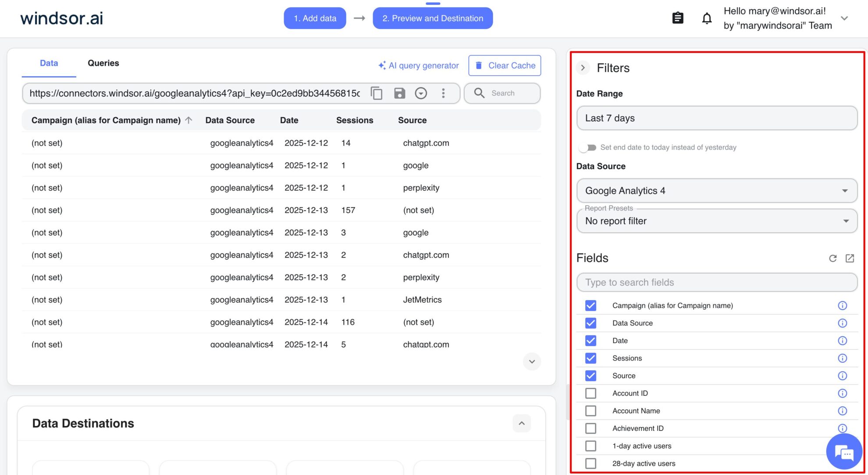Uncheck the Sessions field checkbox
The width and height of the screenshot is (868, 475).
point(591,358)
